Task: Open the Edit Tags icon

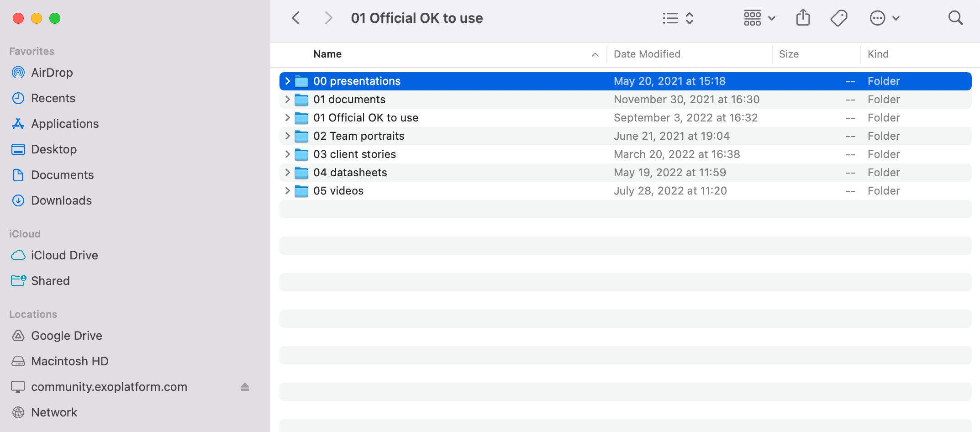Action: coord(838,18)
